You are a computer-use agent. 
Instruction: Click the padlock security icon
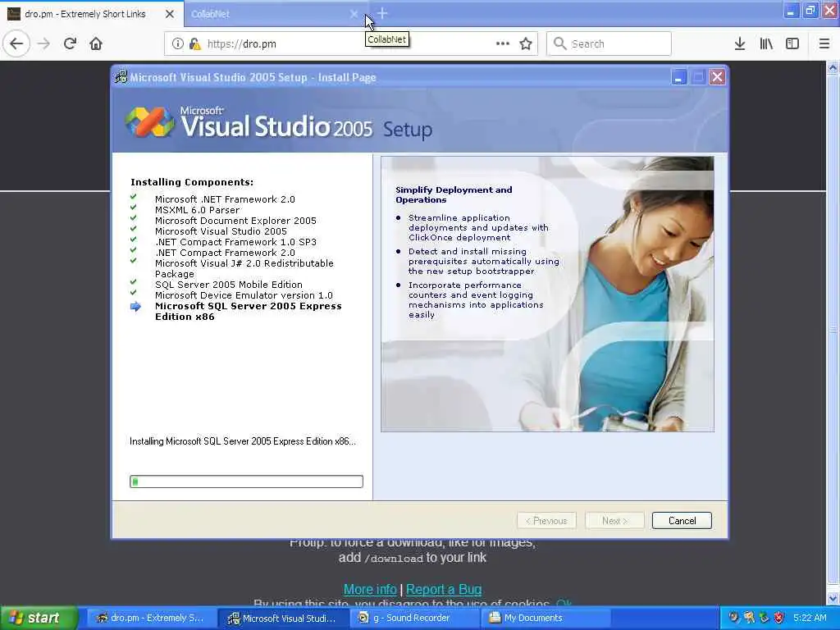click(x=194, y=44)
